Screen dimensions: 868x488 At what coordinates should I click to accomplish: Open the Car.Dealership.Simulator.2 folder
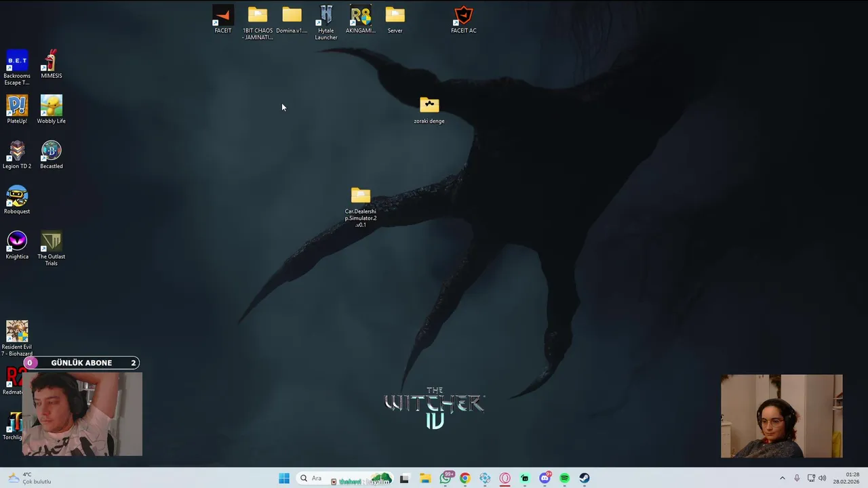coord(361,207)
